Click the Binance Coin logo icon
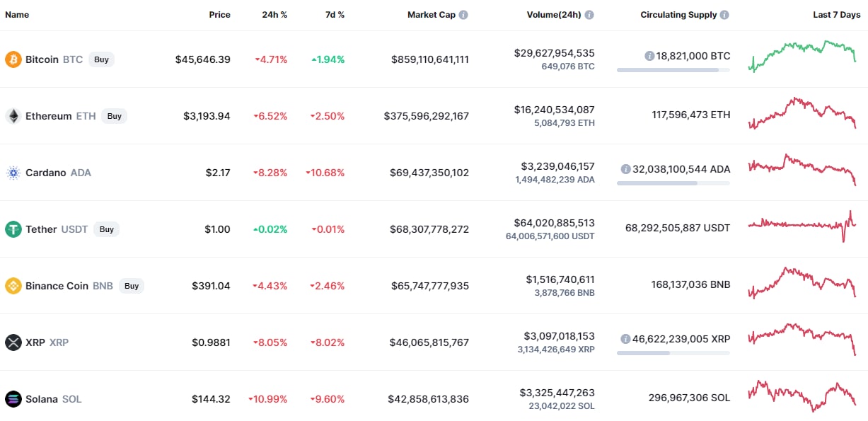The width and height of the screenshot is (868, 421). pyautogui.click(x=13, y=286)
